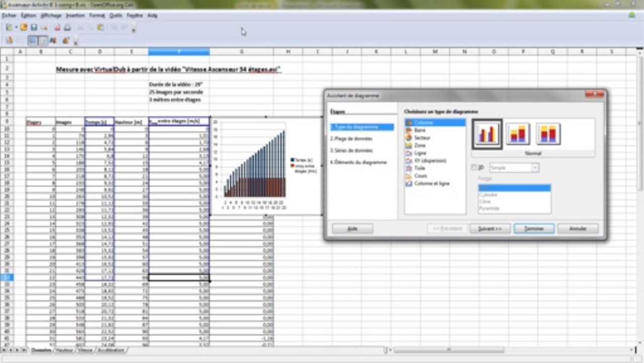The image size is (644, 363).
Task: Choose the stacked column subtype thumbnail
Action: pyautogui.click(x=518, y=134)
